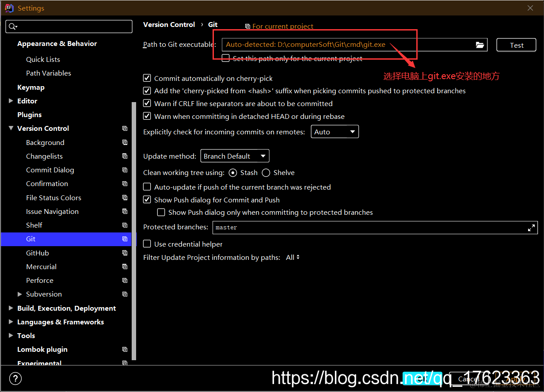Toggle Commit automatically on cherry-pick
The height and width of the screenshot is (392, 544).
click(x=147, y=78)
